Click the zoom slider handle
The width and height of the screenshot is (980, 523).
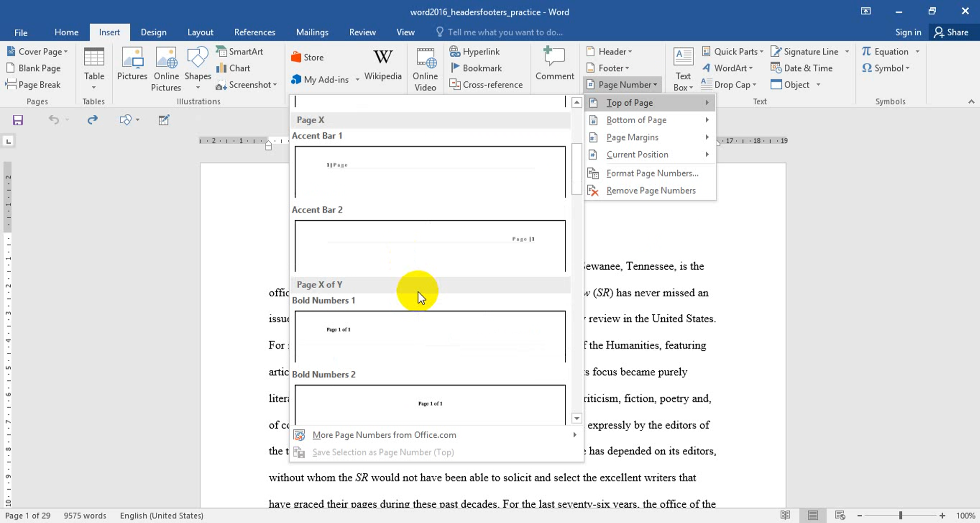[x=901, y=516]
